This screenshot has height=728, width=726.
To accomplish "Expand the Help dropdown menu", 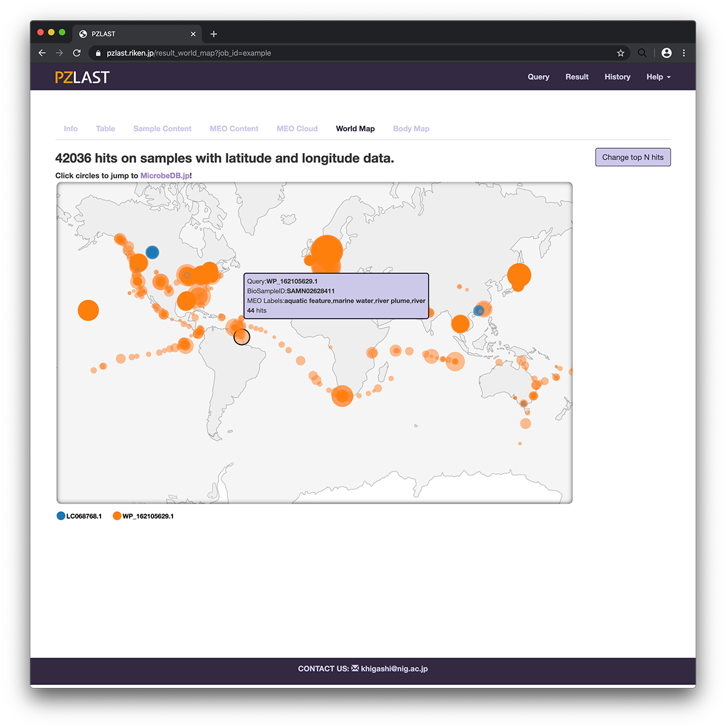I will click(659, 77).
